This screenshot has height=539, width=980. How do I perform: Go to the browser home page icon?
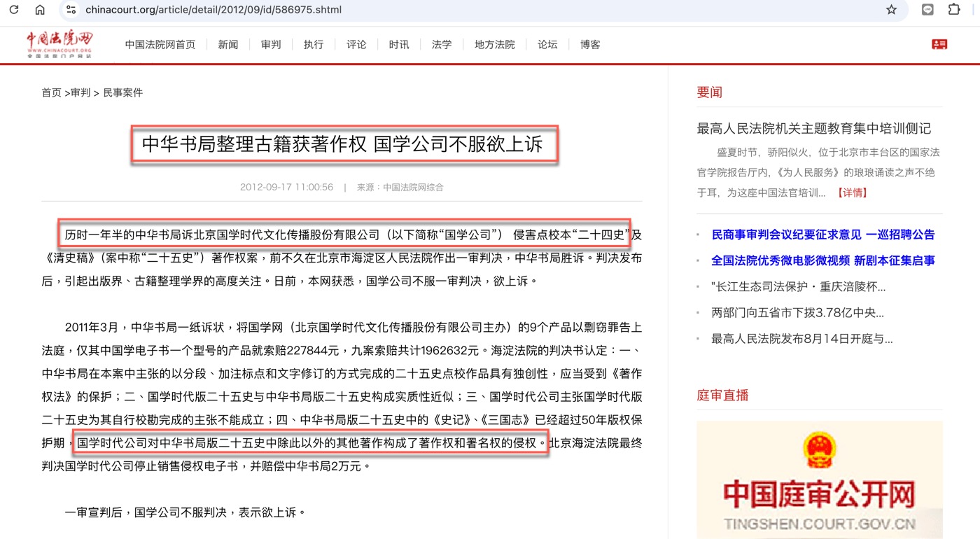40,10
